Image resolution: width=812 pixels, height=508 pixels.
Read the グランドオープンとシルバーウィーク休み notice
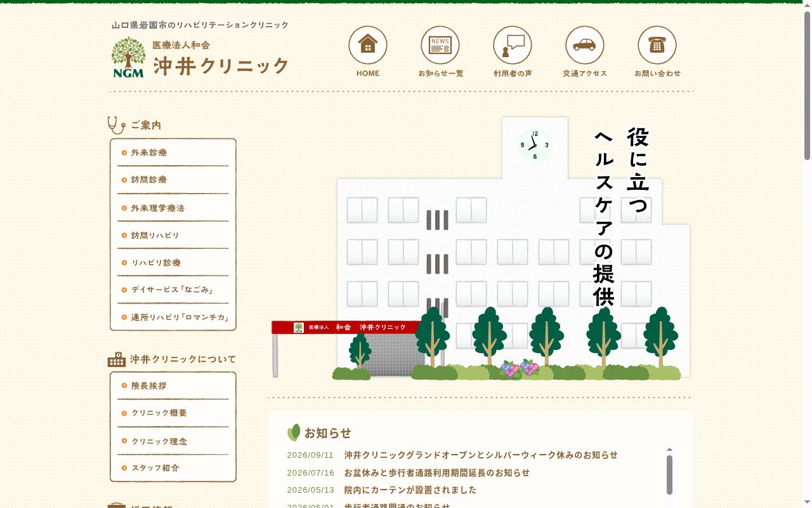click(481, 455)
